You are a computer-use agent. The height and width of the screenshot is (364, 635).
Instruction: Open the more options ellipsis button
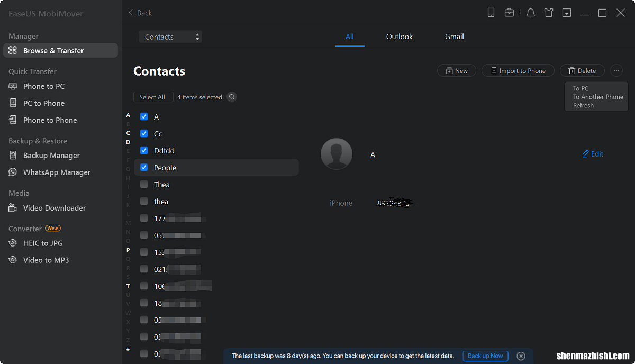coord(616,70)
